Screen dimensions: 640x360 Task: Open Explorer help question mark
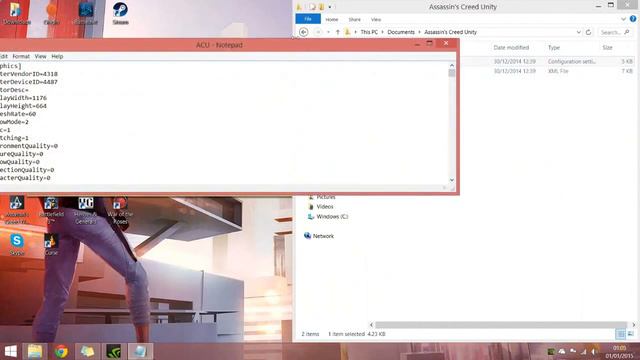[x=633, y=19]
